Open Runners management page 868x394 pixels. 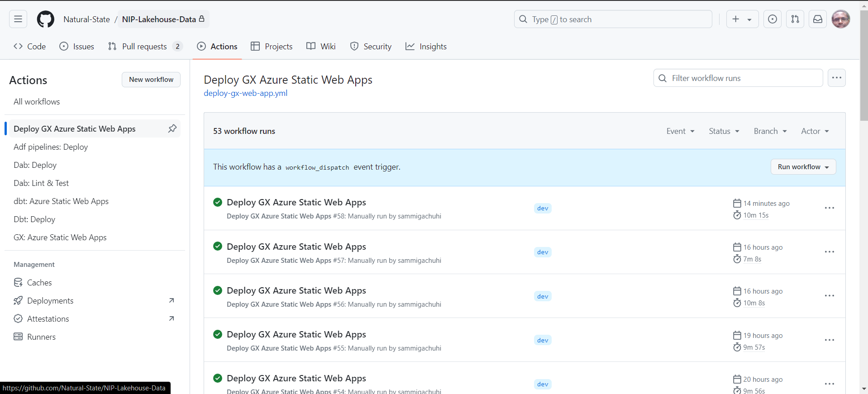(95, 337)
